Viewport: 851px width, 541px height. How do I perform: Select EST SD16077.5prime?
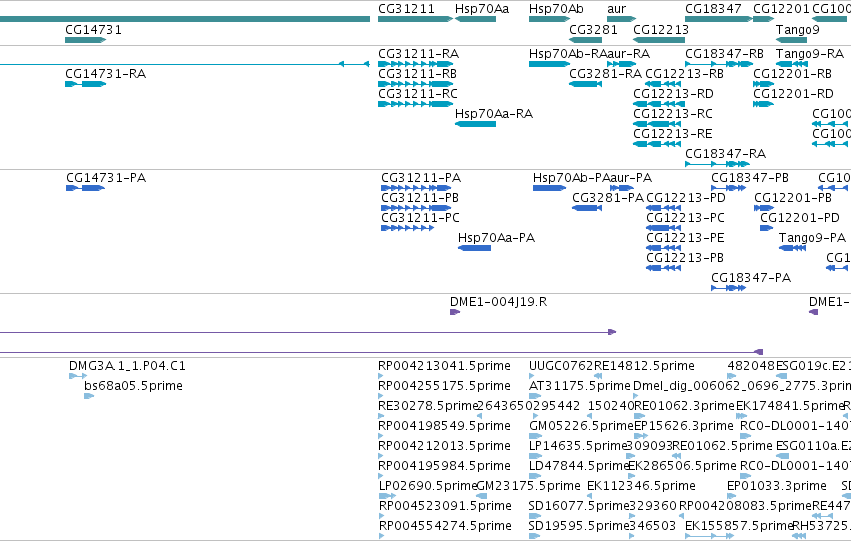click(x=579, y=506)
